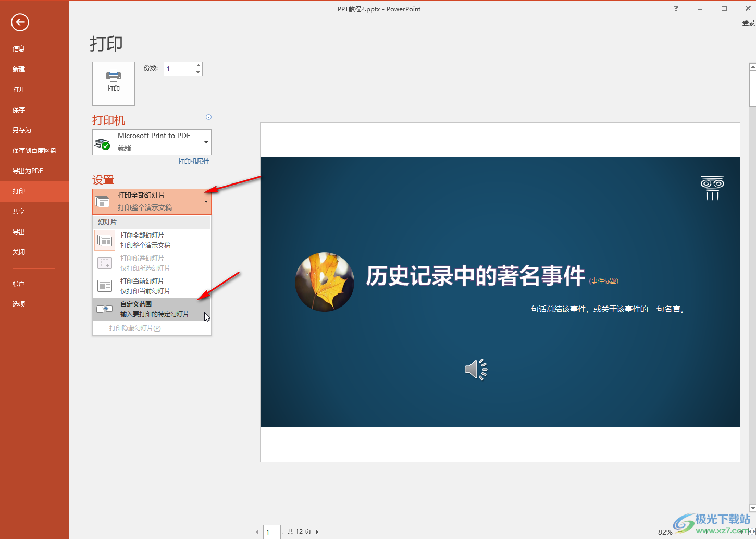Click the 82% zoom level text
This screenshot has height=539, width=756.
[665, 532]
